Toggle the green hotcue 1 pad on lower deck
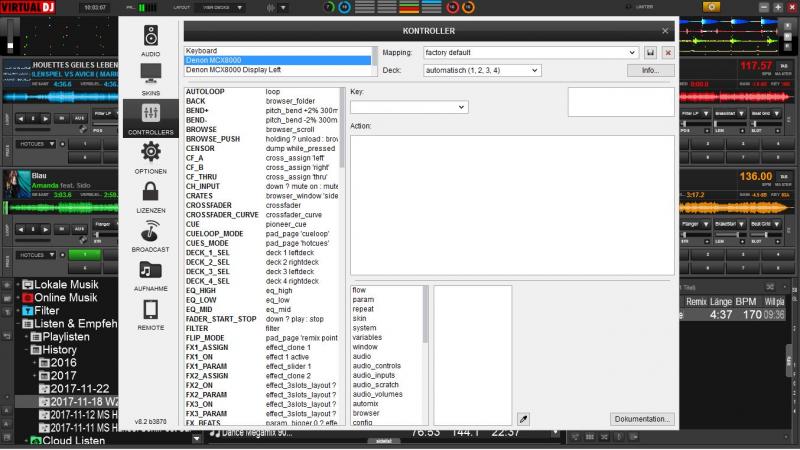Screen dimensions: 800x450 [85, 255]
